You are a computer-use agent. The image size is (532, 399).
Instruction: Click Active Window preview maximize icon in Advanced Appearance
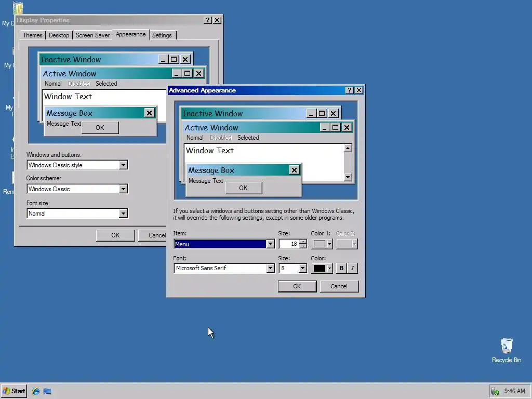tap(335, 127)
